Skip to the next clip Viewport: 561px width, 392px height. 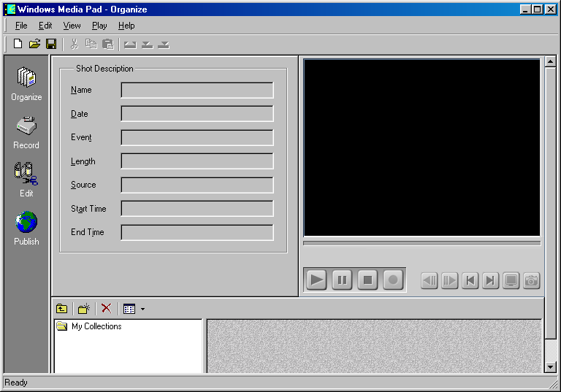[x=491, y=281]
